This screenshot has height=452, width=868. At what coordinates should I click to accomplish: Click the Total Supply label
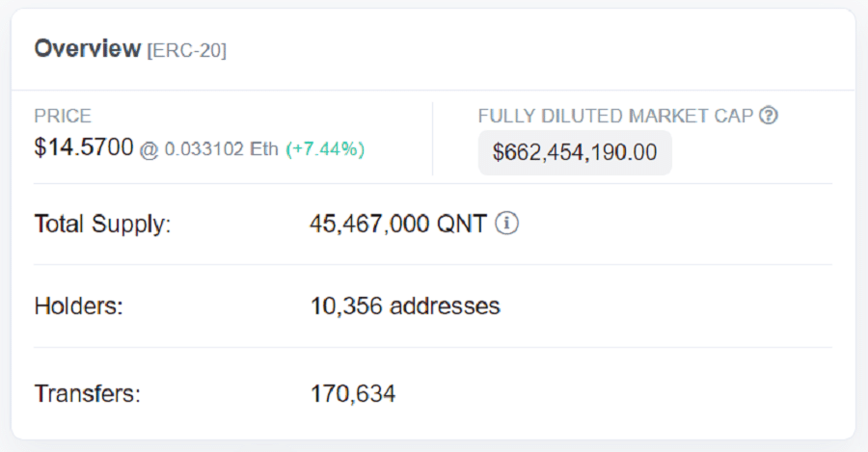(x=102, y=225)
